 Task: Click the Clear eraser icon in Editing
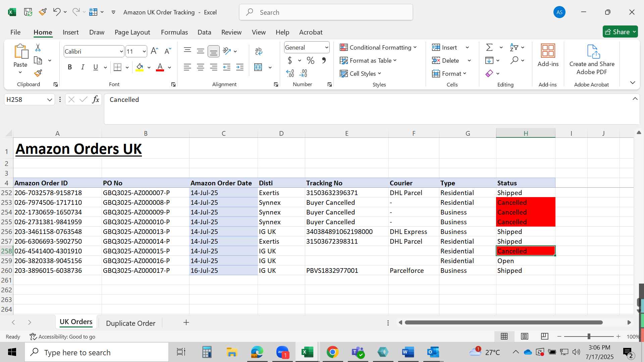click(489, 73)
